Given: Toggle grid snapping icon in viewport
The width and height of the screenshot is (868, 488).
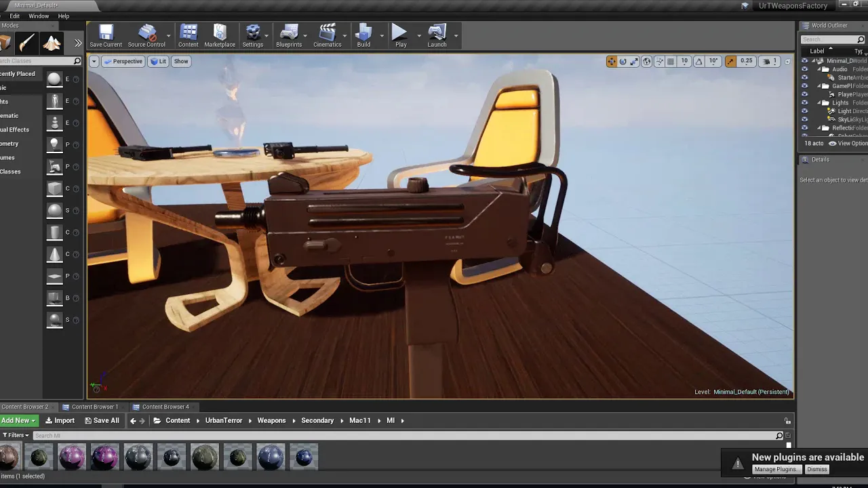Looking at the screenshot, I should (x=671, y=61).
